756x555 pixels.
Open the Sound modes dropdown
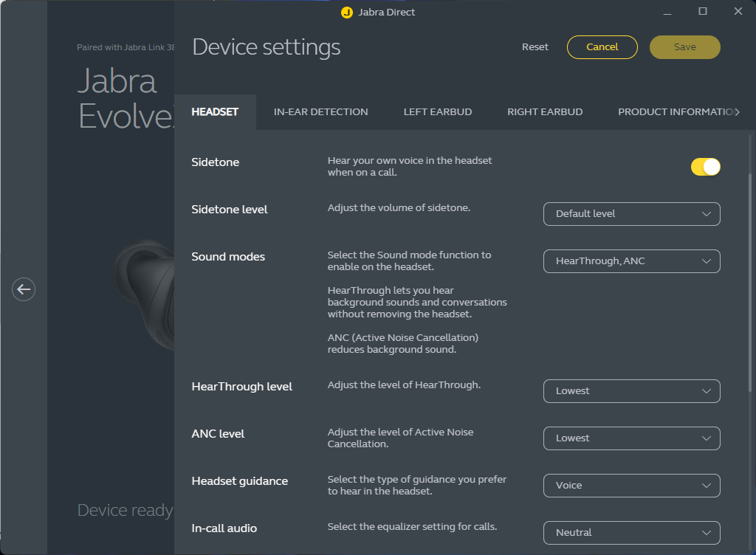click(x=632, y=261)
